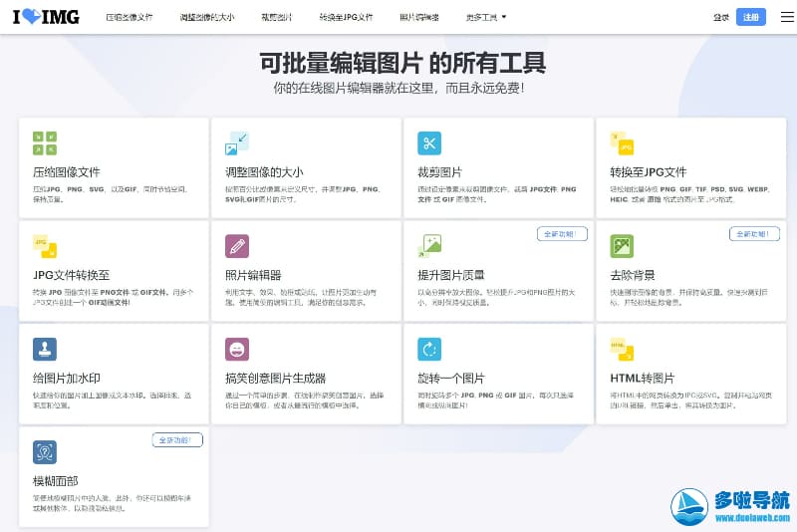797x532 pixels.
Task: Click the rotate image icon
Action: coord(429,349)
